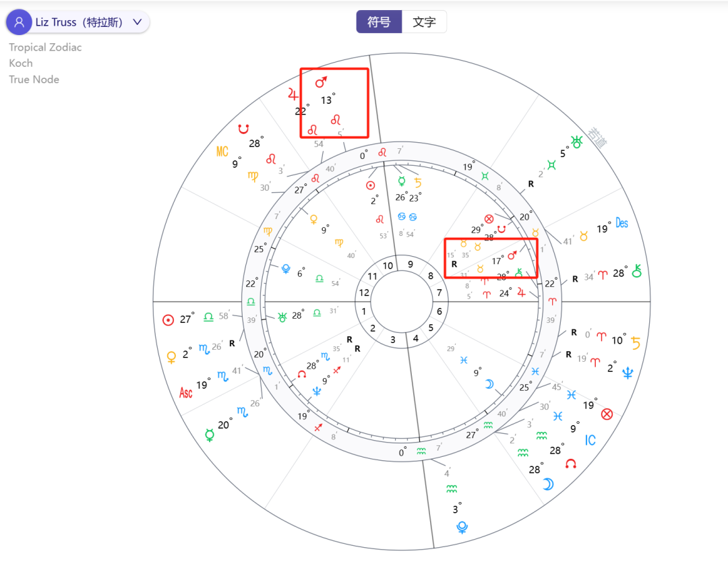Select outer Part of Fortune at 19° Pisces
The height and width of the screenshot is (564, 728).
(607, 414)
